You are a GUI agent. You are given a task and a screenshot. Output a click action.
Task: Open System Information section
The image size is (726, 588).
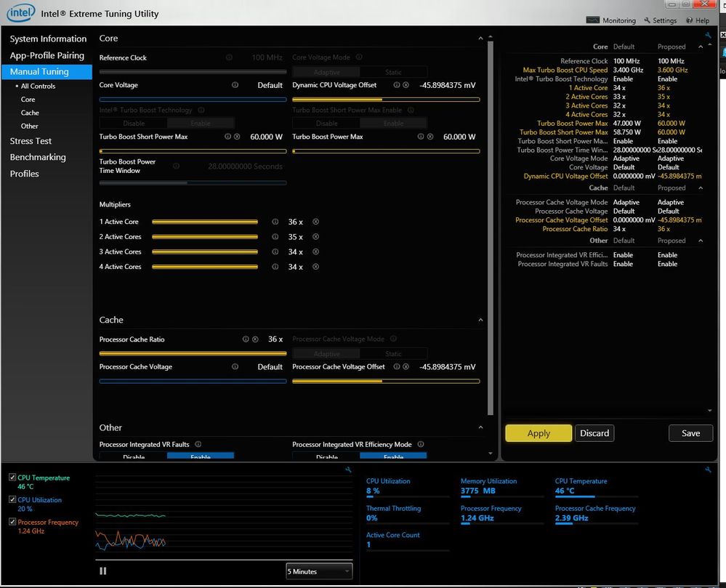pos(48,39)
